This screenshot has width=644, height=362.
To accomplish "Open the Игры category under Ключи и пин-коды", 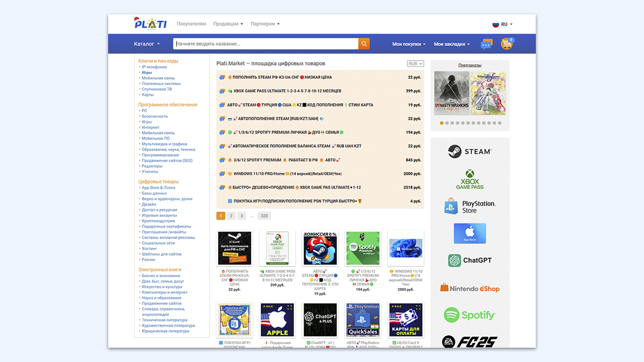I will (147, 73).
